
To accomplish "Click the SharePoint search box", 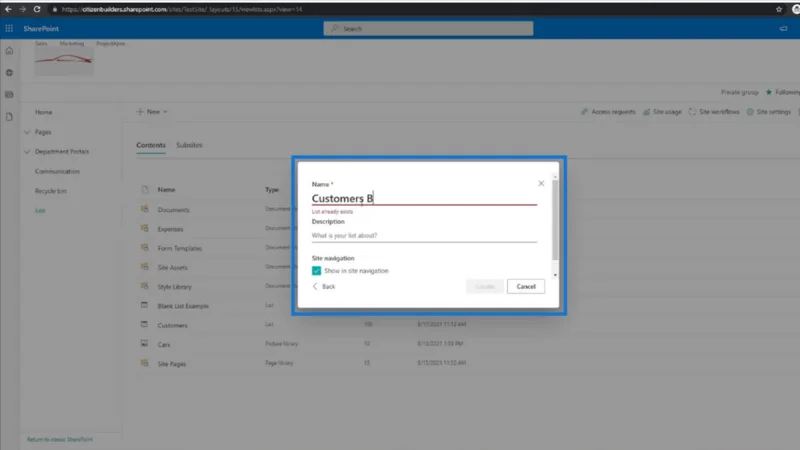I will pyautogui.click(x=428, y=29).
